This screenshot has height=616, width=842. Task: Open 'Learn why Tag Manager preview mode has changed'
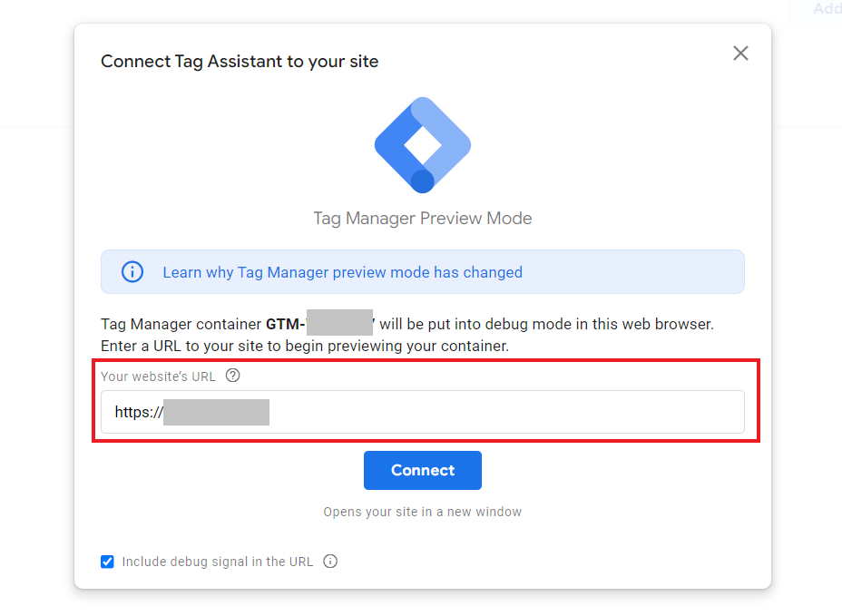343,272
